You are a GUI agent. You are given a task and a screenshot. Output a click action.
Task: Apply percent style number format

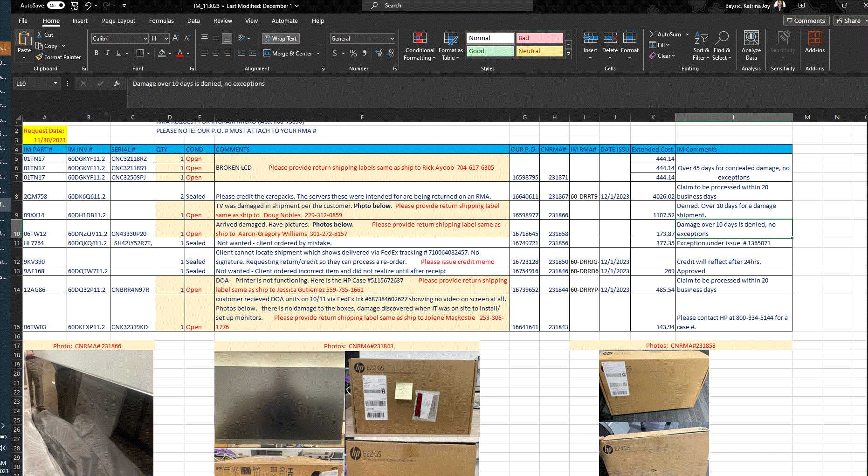(353, 53)
